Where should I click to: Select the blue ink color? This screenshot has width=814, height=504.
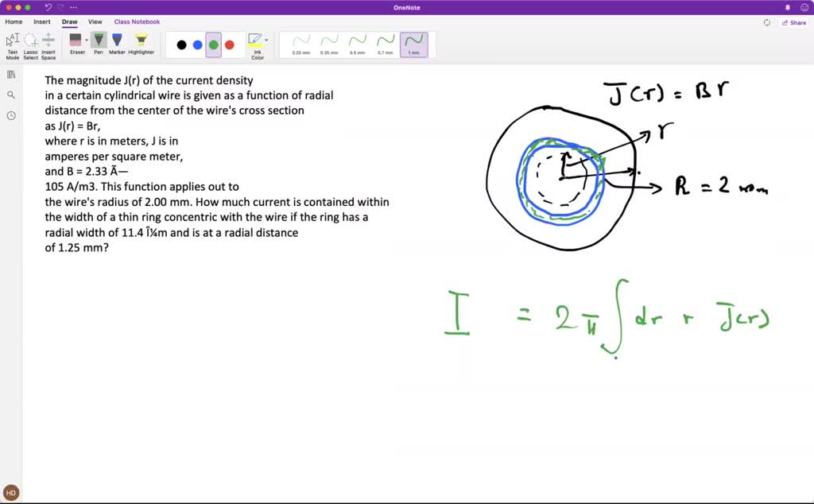point(197,45)
